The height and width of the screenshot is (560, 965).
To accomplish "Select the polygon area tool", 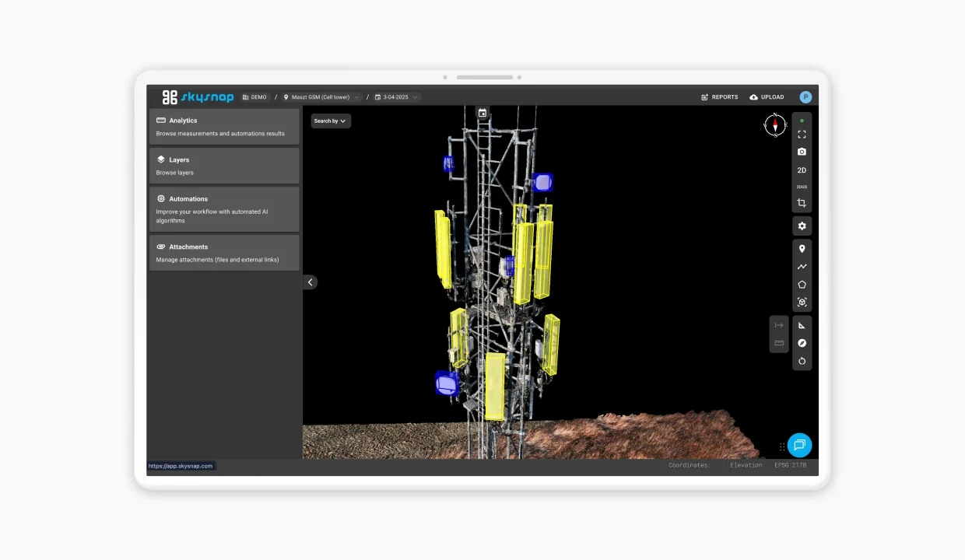I will [802, 285].
